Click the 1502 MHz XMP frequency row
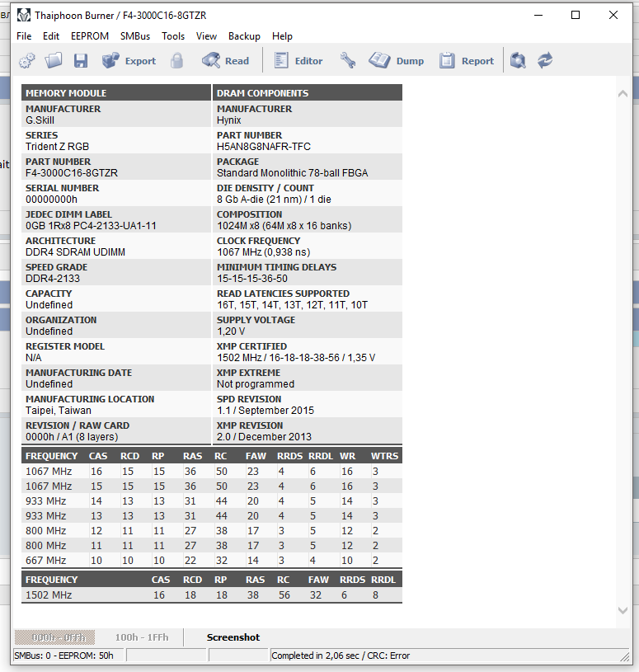The image size is (639, 672). pos(212,594)
